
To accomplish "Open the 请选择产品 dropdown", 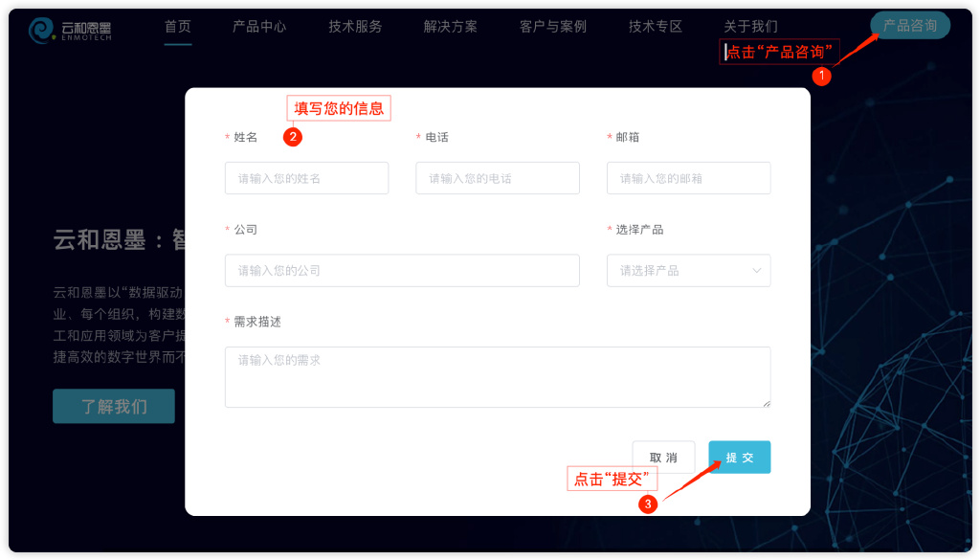I will (688, 271).
